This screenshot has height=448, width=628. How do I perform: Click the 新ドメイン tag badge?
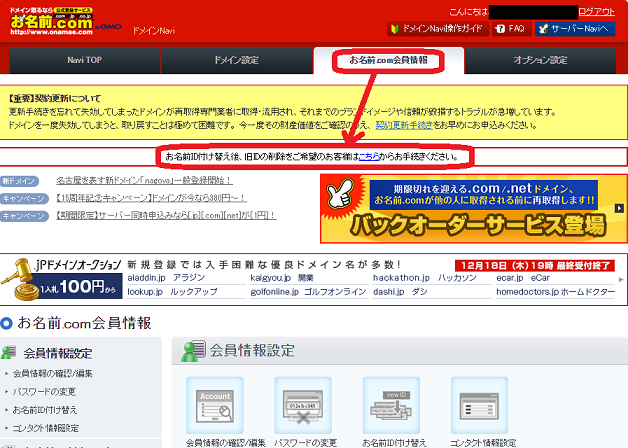[19, 181]
